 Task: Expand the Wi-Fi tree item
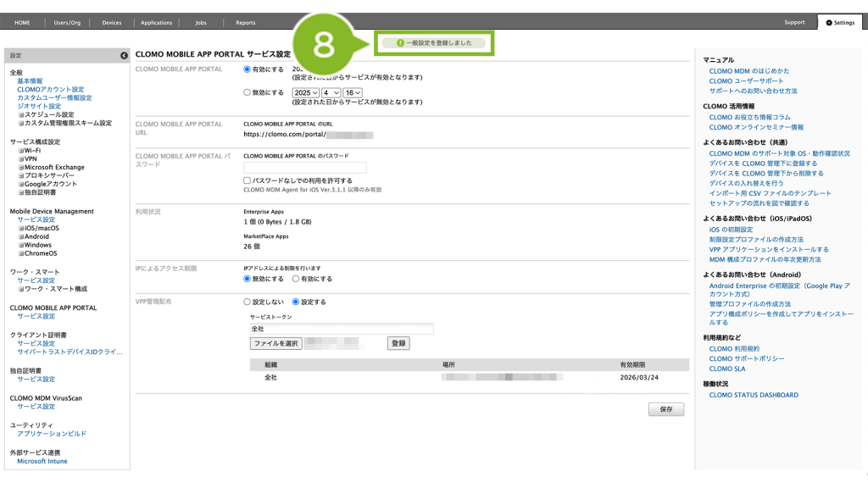pyautogui.click(x=21, y=150)
